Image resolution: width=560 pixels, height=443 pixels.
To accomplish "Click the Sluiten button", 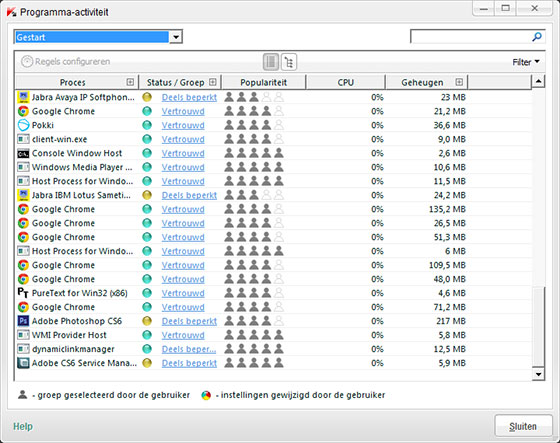I will (x=523, y=426).
